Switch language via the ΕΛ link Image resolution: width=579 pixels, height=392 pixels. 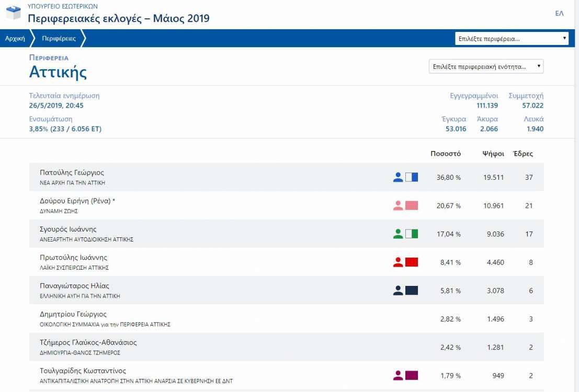[x=559, y=14]
